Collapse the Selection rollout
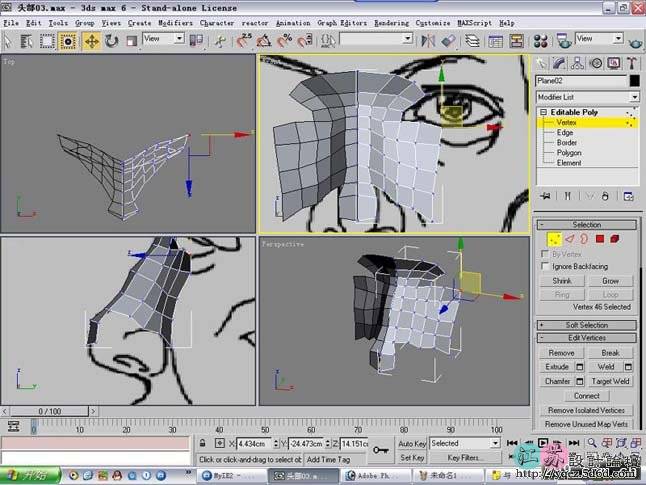The image size is (646, 485). 587,225
